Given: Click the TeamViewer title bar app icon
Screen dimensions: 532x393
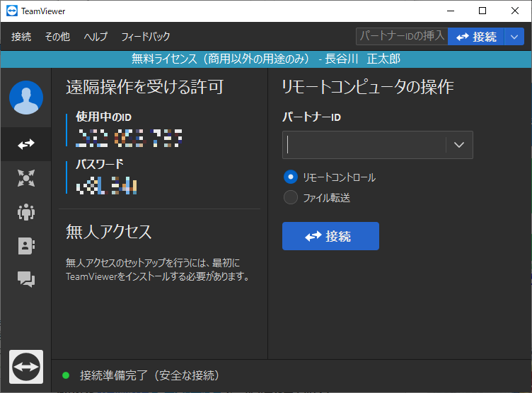Looking at the screenshot, I should click(x=12, y=11).
